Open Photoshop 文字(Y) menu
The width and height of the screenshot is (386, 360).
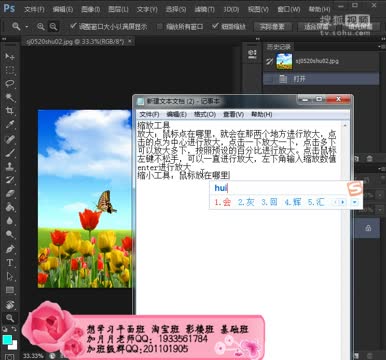pyautogui.click(x=147, y=9)
